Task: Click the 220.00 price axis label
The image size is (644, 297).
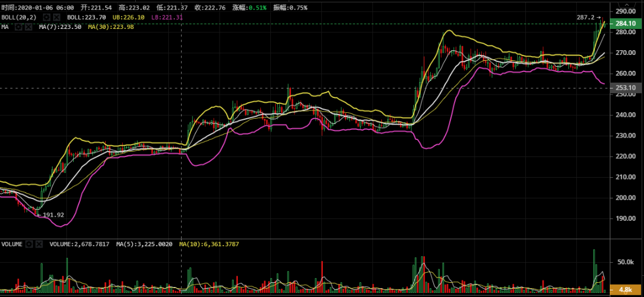Action: tap(626, 156)
